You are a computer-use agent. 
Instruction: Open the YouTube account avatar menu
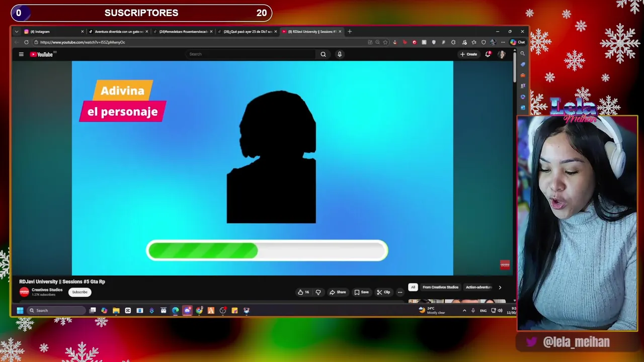tap(501, 54)
